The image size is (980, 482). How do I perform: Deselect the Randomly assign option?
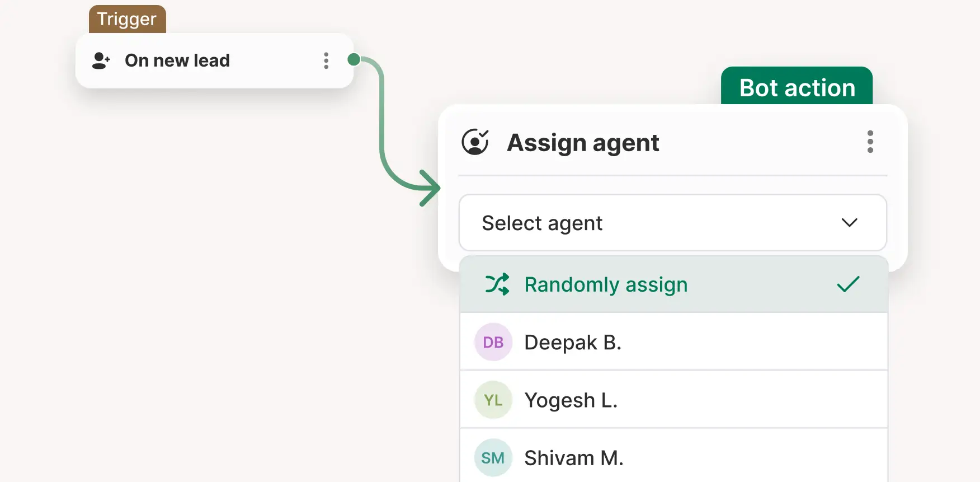pyautogui.click(x=606, y=284)
